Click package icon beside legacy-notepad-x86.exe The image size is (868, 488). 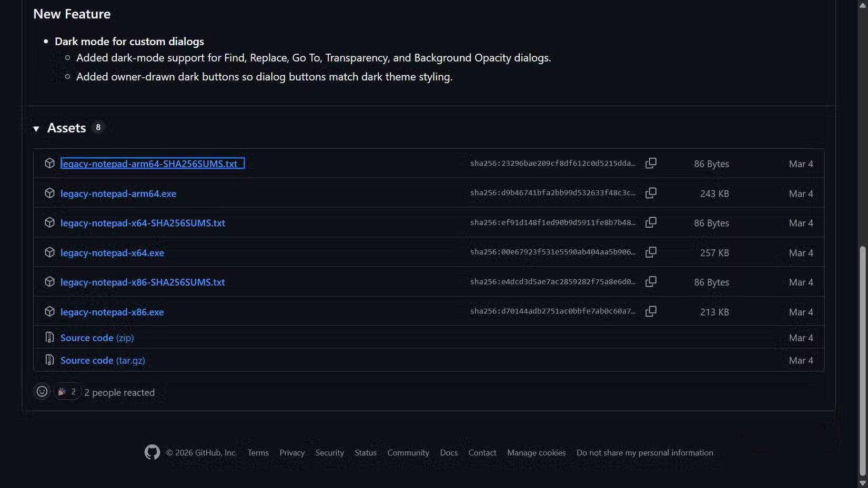(x=49, y=311)
